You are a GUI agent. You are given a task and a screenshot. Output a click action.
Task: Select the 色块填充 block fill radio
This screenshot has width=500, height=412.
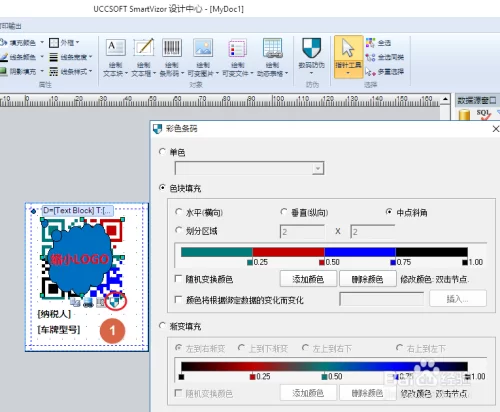[x=162, y=188]
